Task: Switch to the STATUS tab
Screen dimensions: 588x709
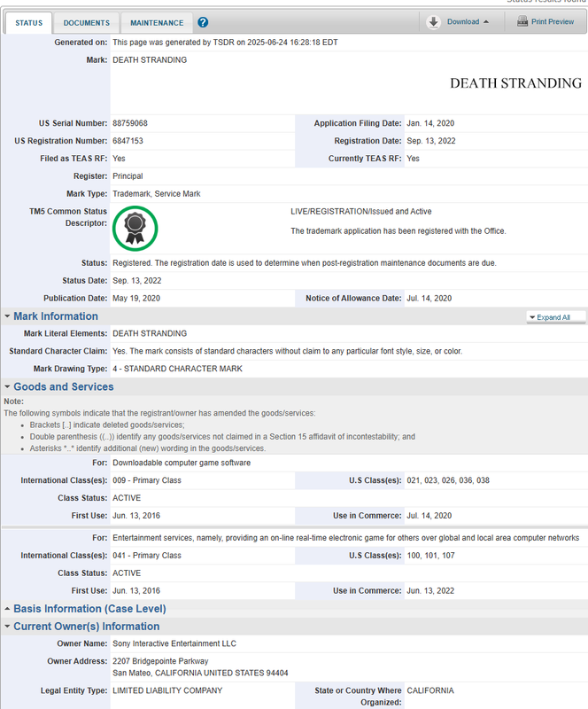Action: [x=28, y=23]
